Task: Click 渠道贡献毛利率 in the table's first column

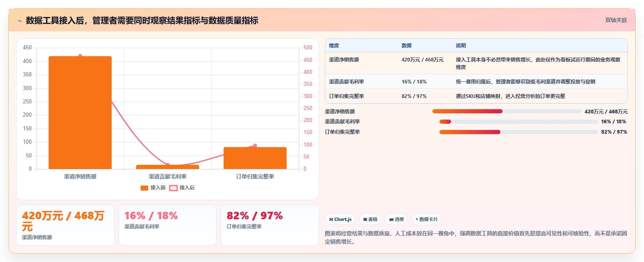Action: pos(346,82)
